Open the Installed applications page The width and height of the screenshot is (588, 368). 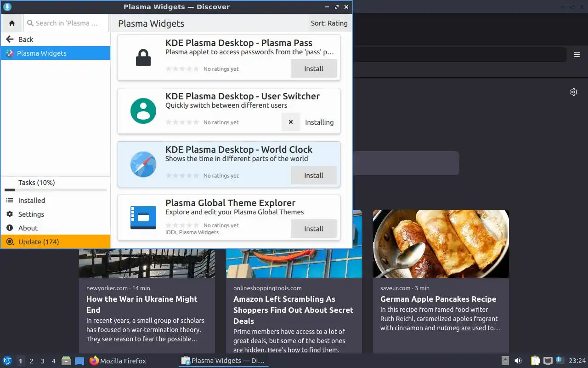coord(56,201)
